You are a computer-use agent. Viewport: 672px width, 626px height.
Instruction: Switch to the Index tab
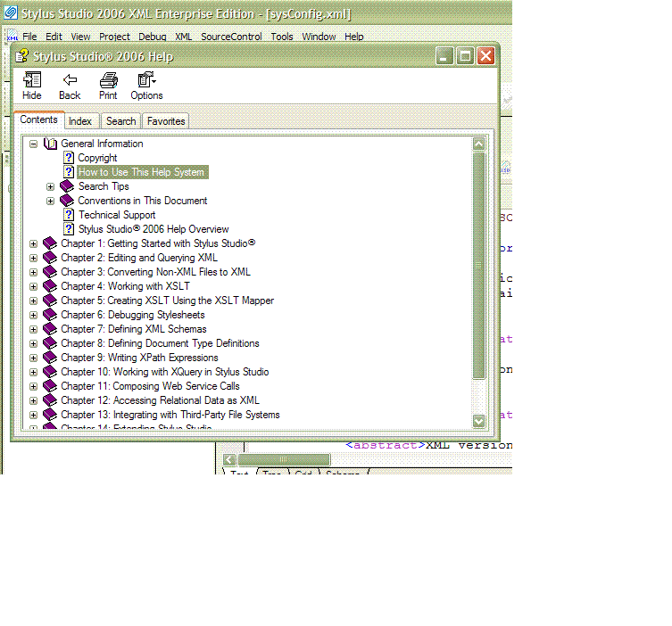tap(80, 121)
